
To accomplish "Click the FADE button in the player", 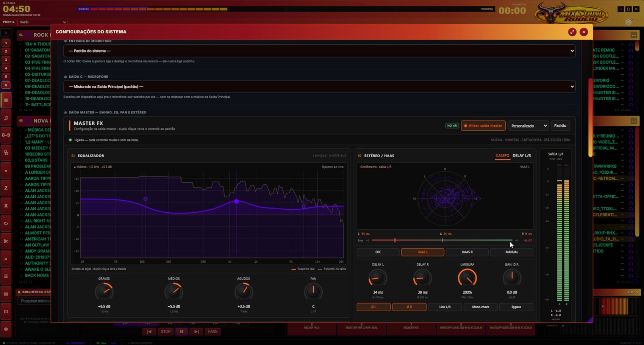I will (x=213, y=331).
